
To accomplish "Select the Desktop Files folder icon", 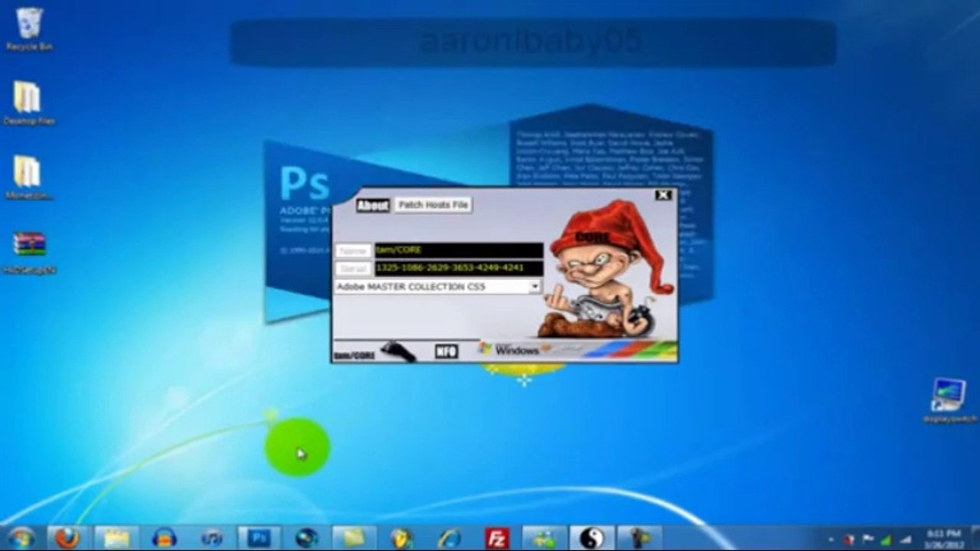I will point(29,103).
